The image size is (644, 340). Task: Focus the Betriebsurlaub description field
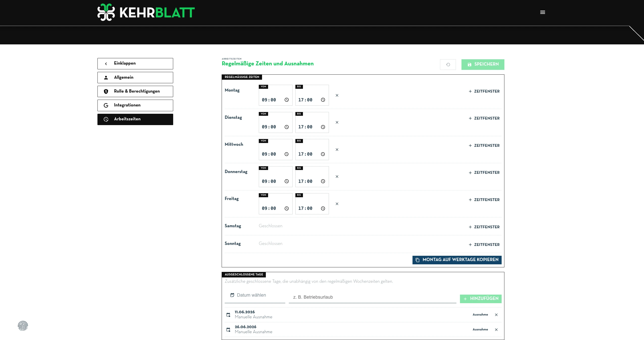(x=372, y=297)
